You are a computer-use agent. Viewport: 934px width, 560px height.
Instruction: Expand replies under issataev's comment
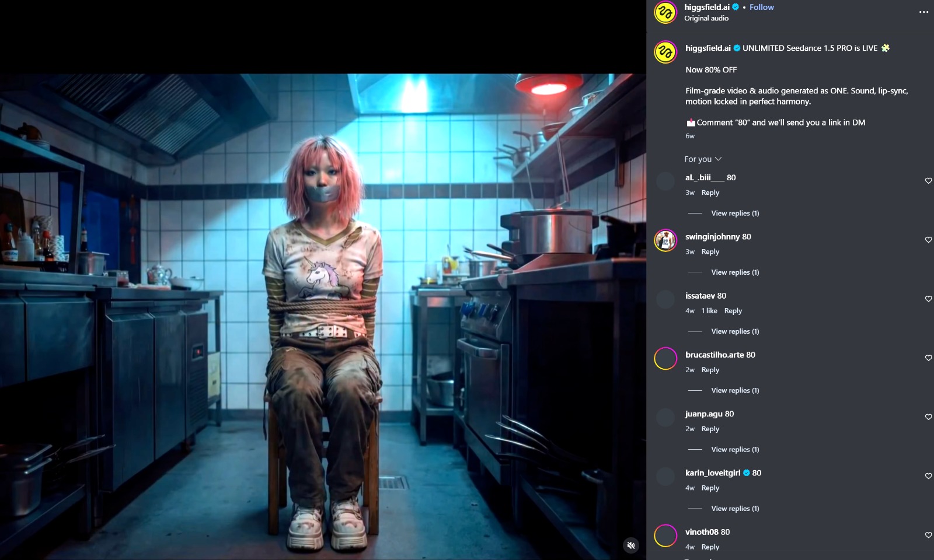point(735,331)
